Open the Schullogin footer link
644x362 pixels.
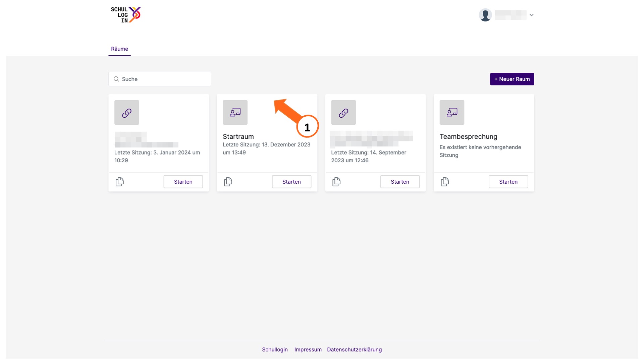pos(275,350)
